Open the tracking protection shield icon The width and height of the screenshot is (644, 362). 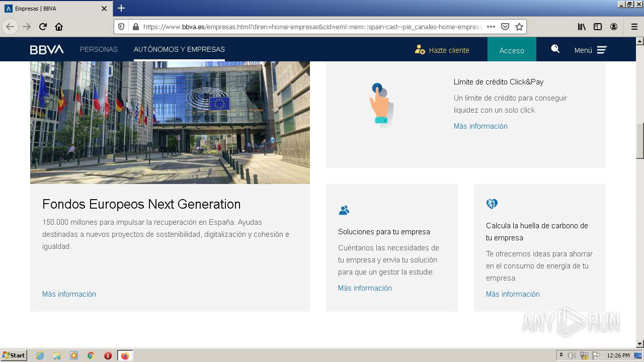(x=121, y=27)
